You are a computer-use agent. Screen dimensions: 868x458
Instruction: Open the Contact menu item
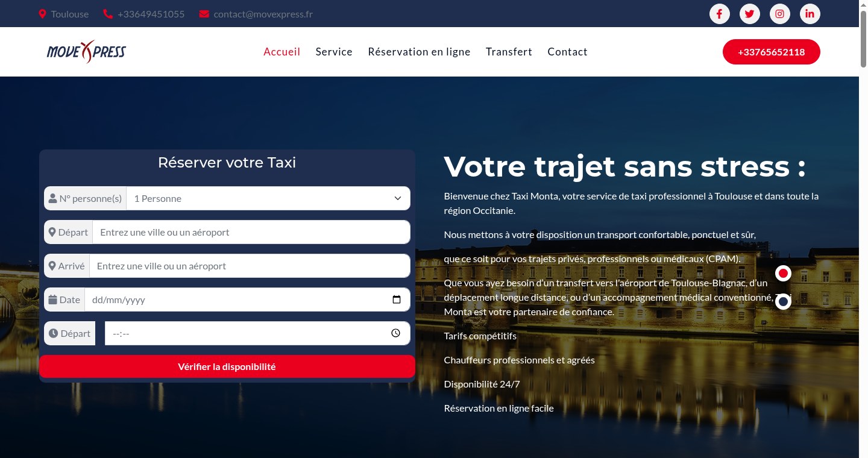pyautogui.click(x=567, y=52)
